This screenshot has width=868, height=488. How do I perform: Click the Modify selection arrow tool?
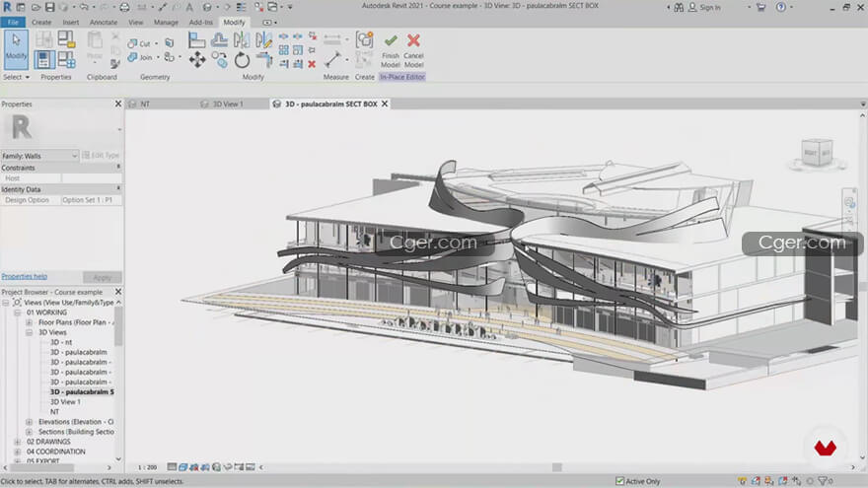pos(16,48)
